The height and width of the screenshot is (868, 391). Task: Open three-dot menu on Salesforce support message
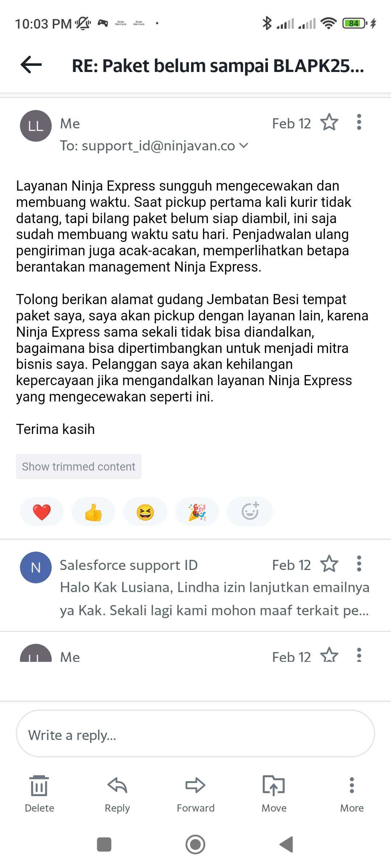(x=359, y=563)
